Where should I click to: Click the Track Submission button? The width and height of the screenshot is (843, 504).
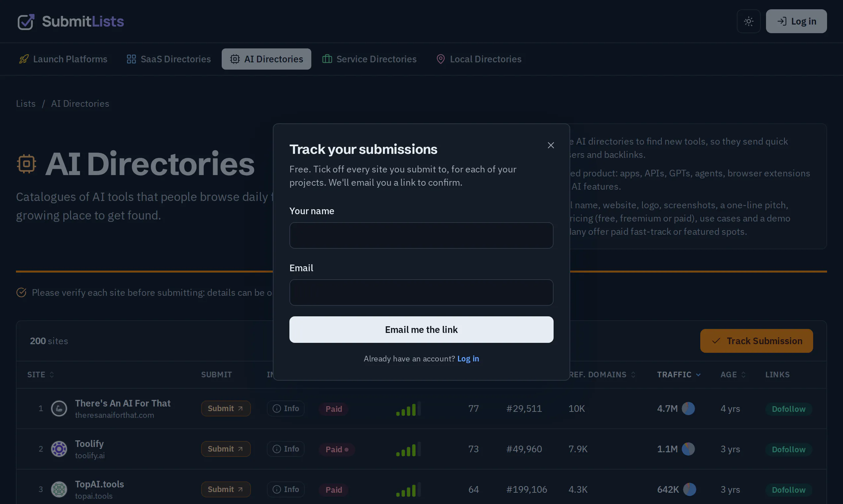point(756,341)
